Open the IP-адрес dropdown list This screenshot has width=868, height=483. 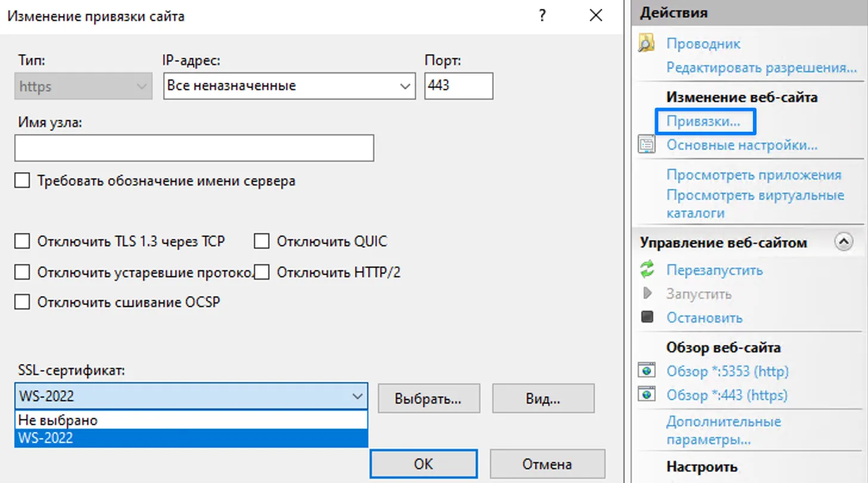click(x=405, y=86)
